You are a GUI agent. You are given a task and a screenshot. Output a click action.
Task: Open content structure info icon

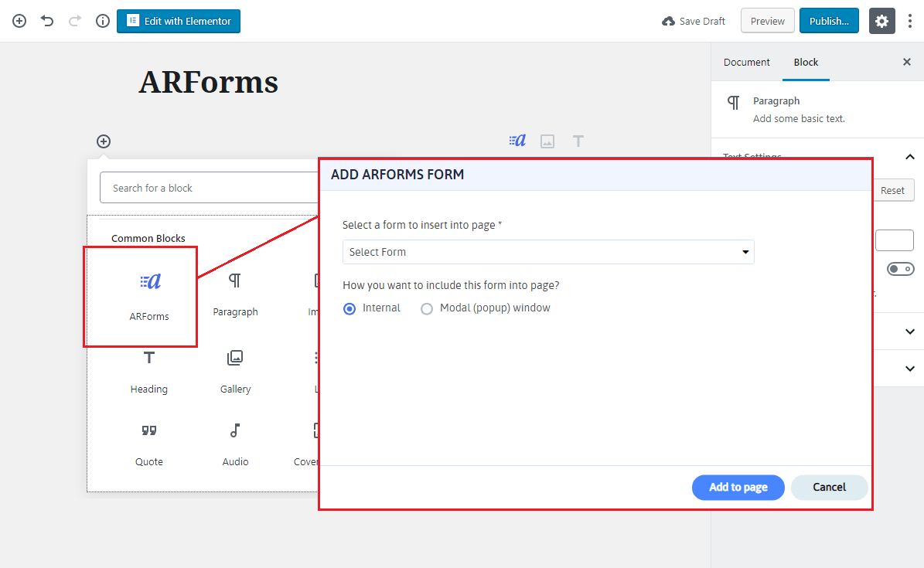tap(102, 21)
